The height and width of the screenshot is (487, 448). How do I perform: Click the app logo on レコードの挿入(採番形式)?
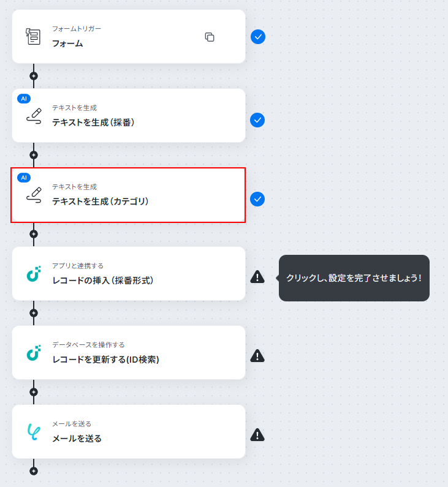[x=34, y=274]
